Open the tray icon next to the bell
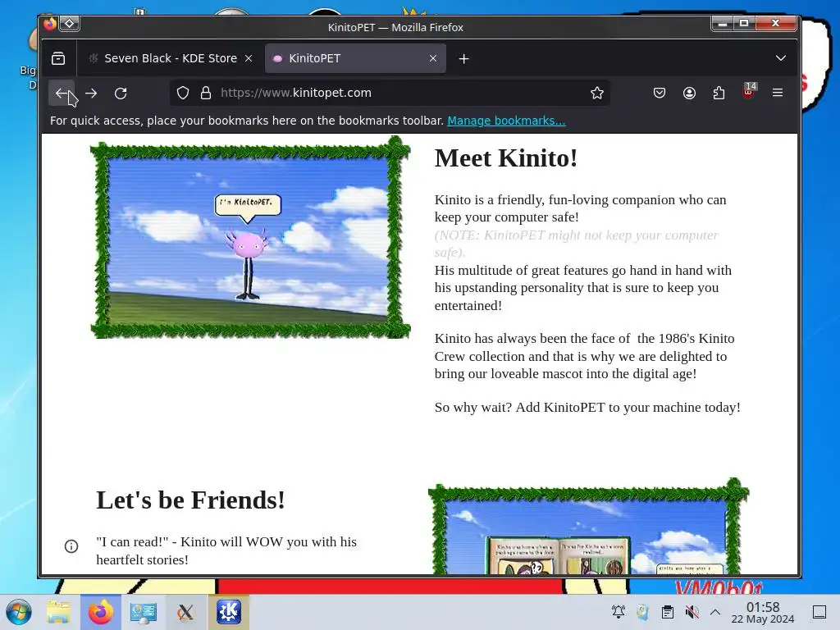This screenshot has height=630, width=840. click(643, 612)
